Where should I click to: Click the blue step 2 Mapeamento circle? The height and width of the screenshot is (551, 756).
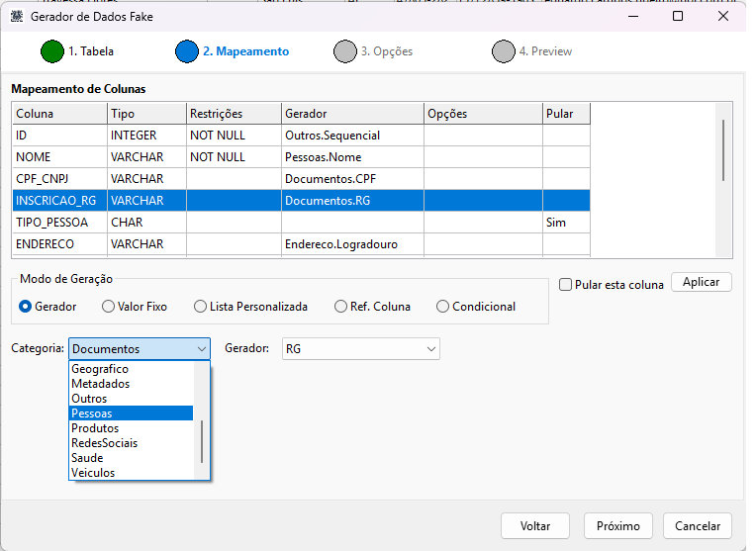[x=187, y=51]
